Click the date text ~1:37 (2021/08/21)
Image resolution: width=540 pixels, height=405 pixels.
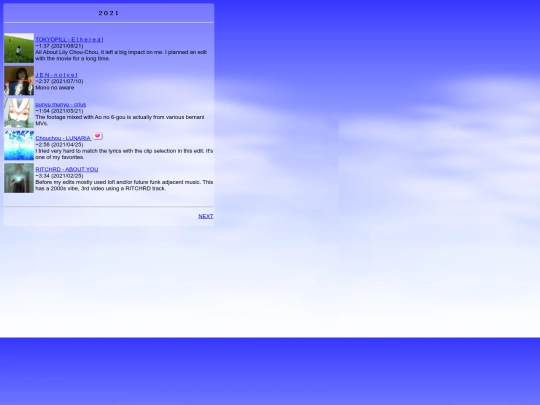click(59, 46)
